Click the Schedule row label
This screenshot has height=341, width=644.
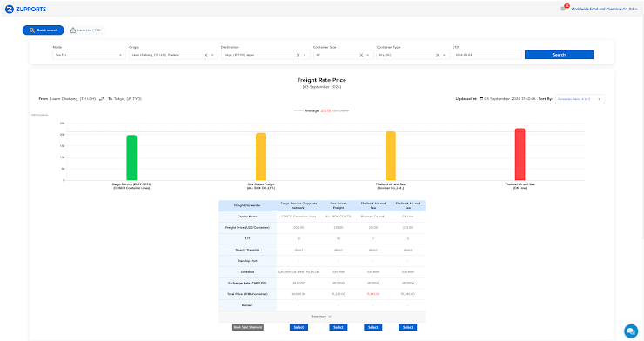[x=247, y=271]
